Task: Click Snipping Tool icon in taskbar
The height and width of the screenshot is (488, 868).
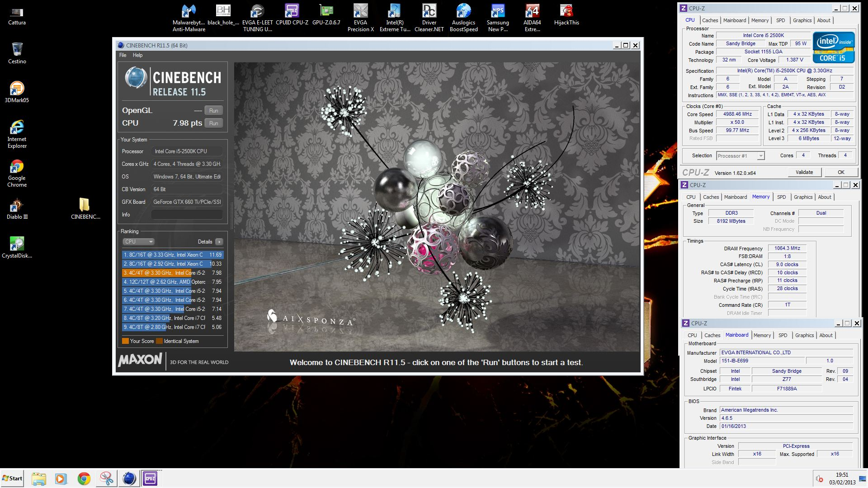Action: [x=106, y=479]
